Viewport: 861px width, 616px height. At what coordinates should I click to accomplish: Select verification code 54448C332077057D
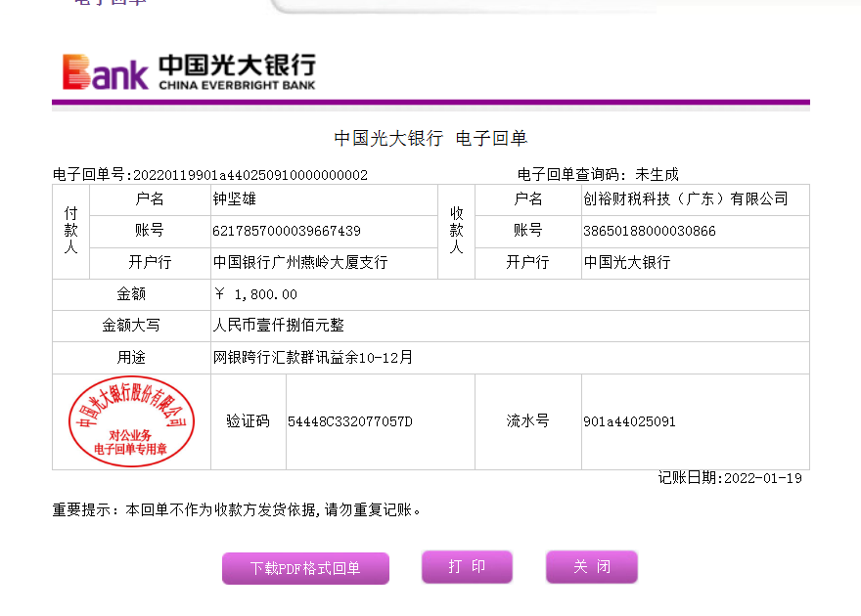tap(350, 421)
